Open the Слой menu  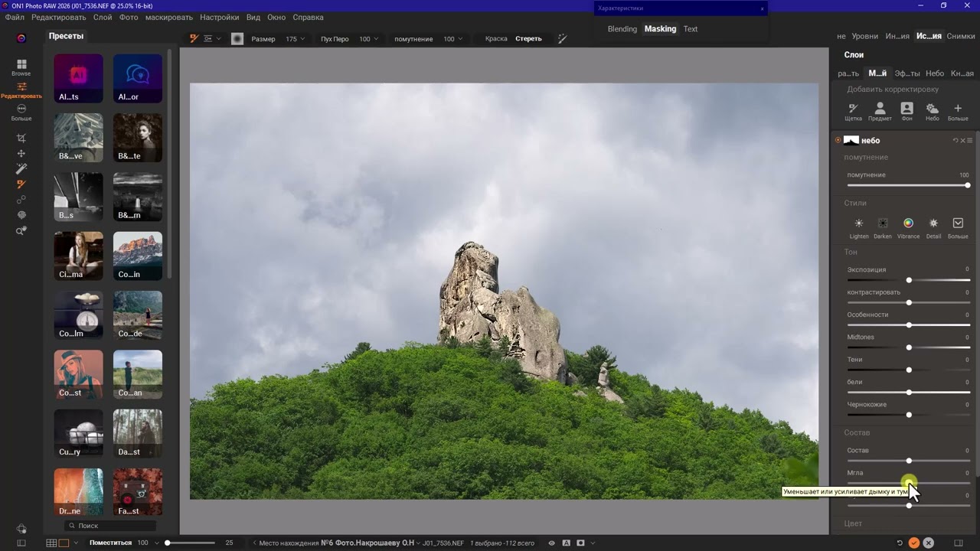[x=102, y=17]
